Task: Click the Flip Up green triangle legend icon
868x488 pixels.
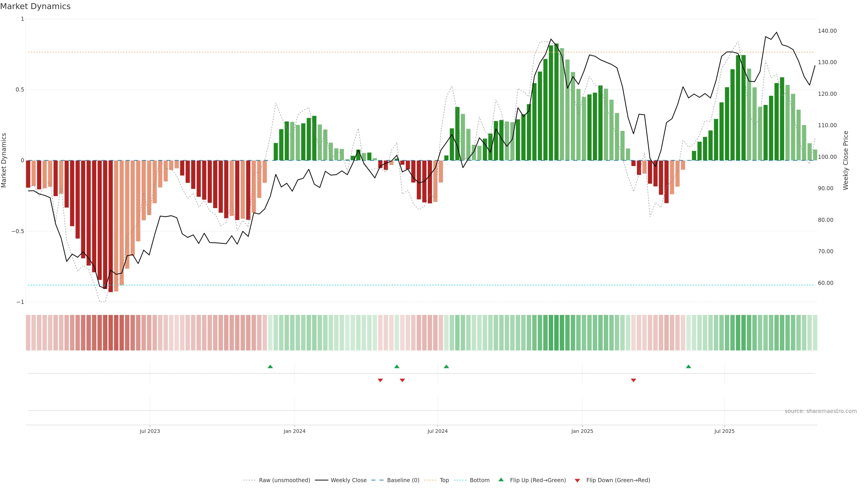Action: click(x=501, y=480)
